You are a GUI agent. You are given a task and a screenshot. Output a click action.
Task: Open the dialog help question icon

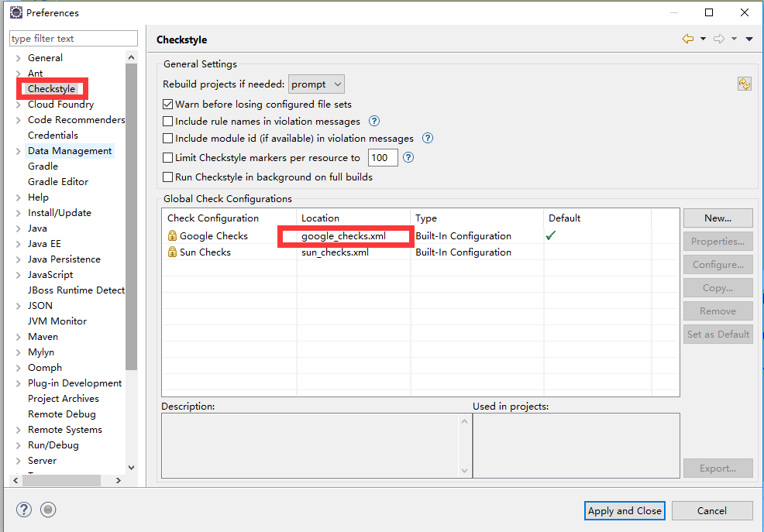click(x=24, y=510)
